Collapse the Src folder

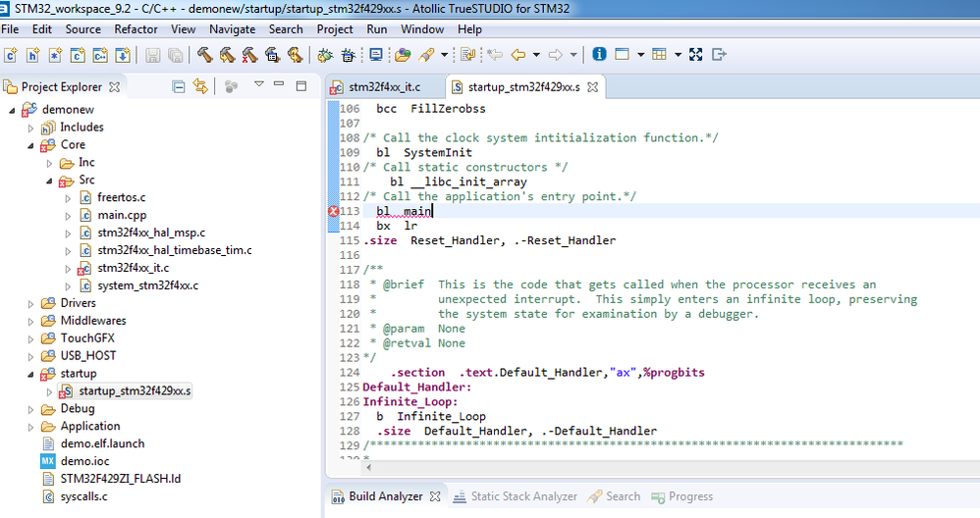point(49,181)
